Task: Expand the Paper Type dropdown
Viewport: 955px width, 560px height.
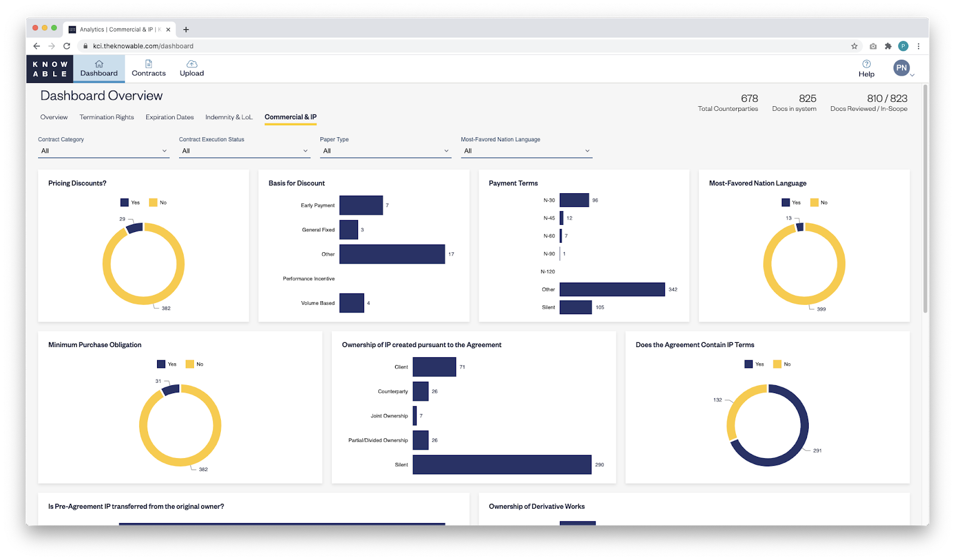Action: click(386, 151)
